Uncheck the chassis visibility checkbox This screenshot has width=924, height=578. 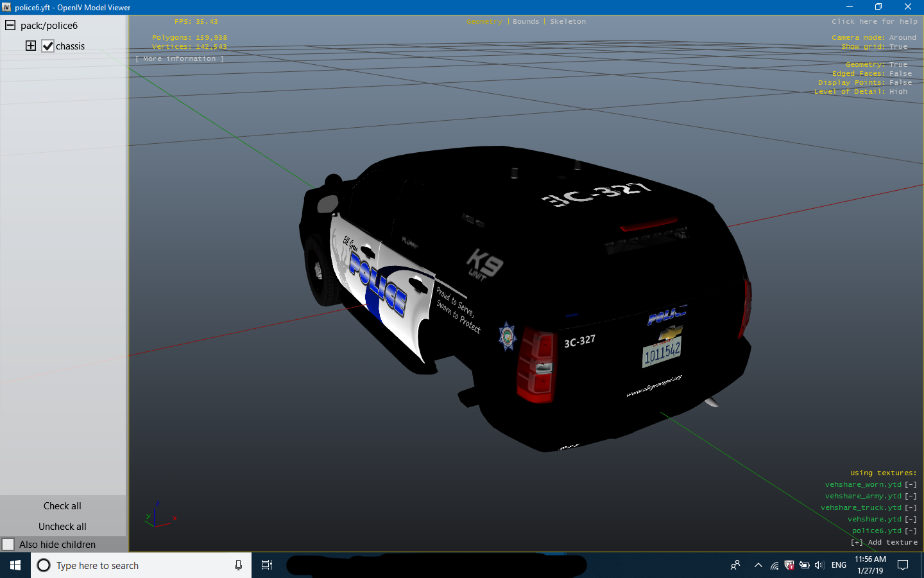[48, 46]
